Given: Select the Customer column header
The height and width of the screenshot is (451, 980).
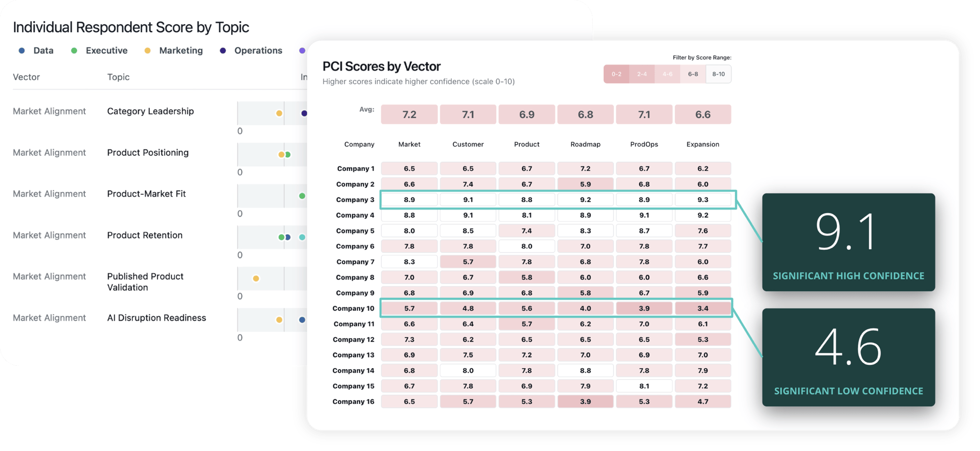Looking at the screenshot, I should 468,144.
